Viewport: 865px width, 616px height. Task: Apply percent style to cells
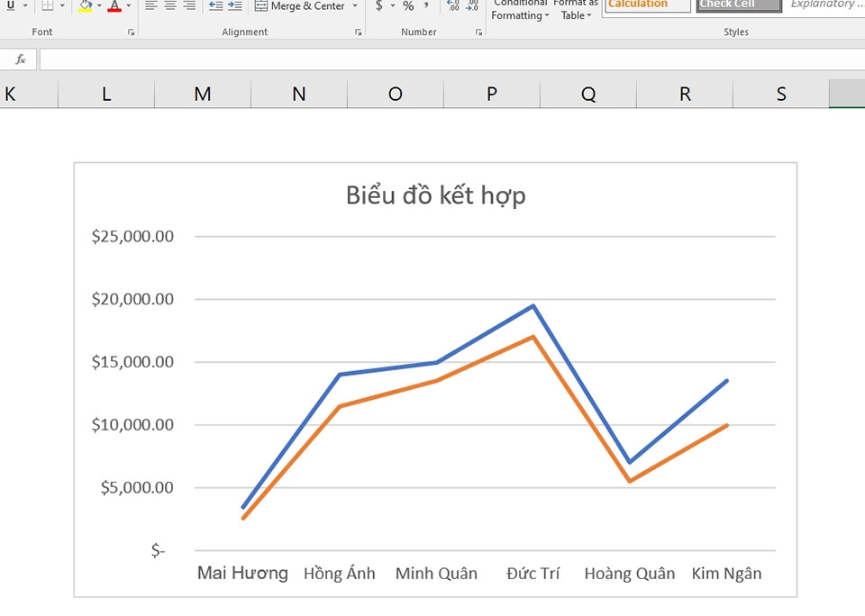[x=408, y=5]
